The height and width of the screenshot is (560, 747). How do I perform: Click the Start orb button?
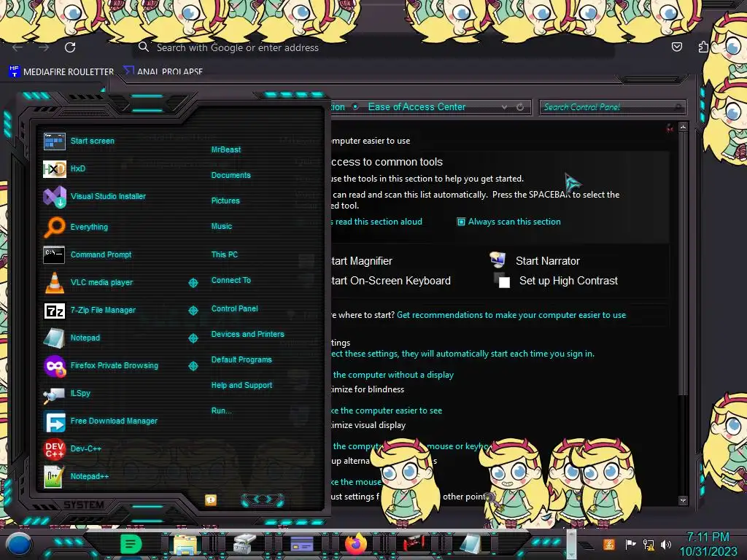click(x=18, y=545)
